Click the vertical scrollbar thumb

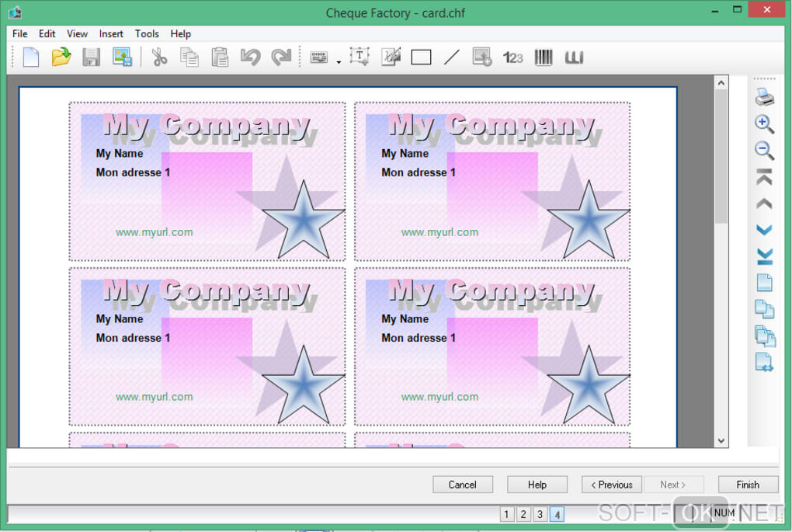[721, 157]
